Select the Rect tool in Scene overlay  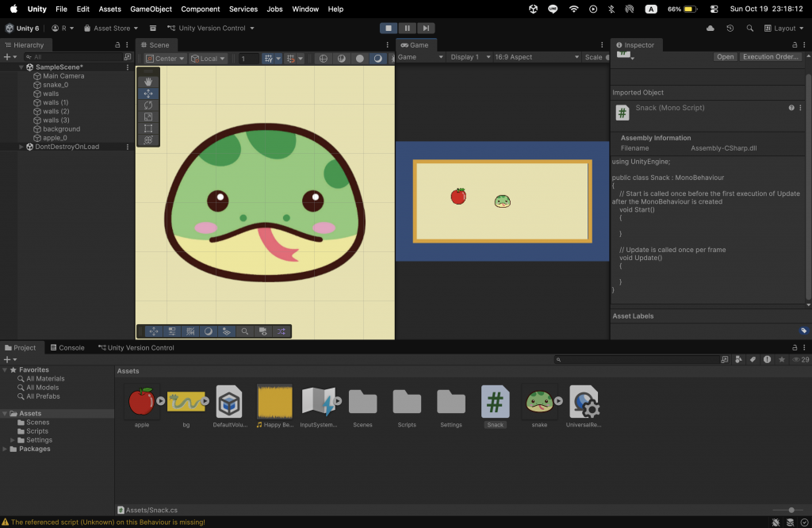click(x=148, y=128)
